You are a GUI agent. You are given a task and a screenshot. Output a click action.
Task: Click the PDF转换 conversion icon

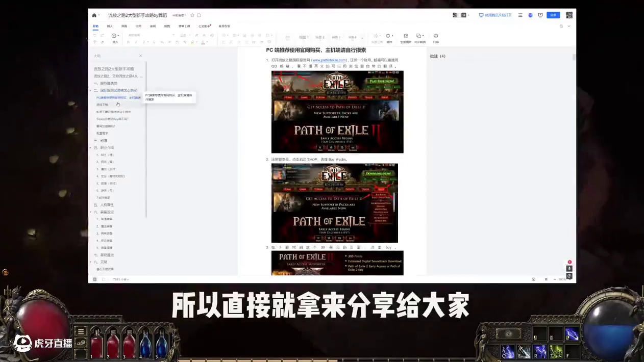pyautogui.click(x=418, y=36)
